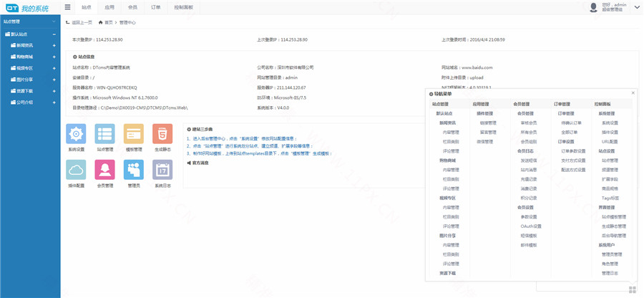Click the 系统日志 calendar icon

[x=162, y=169]
